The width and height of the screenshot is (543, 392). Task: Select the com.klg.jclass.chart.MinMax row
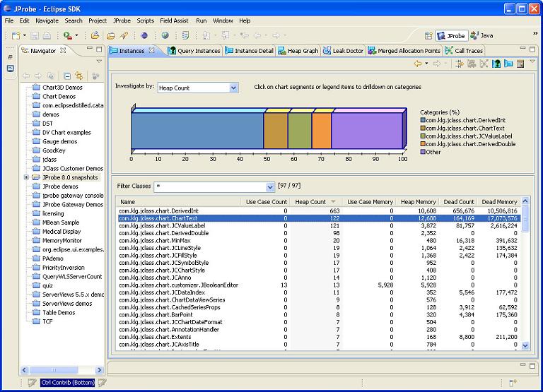pos(319,240)
